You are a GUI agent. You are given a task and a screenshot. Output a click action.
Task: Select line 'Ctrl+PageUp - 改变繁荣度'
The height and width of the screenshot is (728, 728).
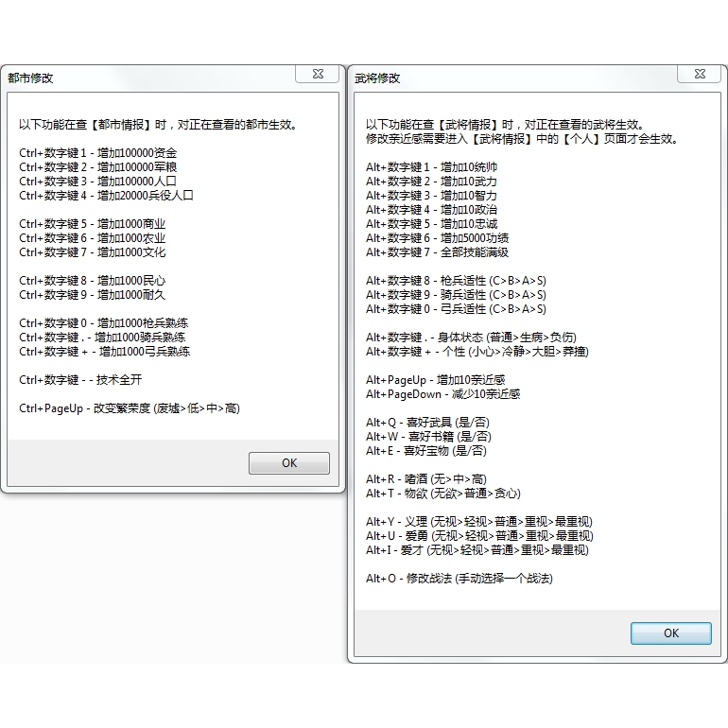pos(130,408)
